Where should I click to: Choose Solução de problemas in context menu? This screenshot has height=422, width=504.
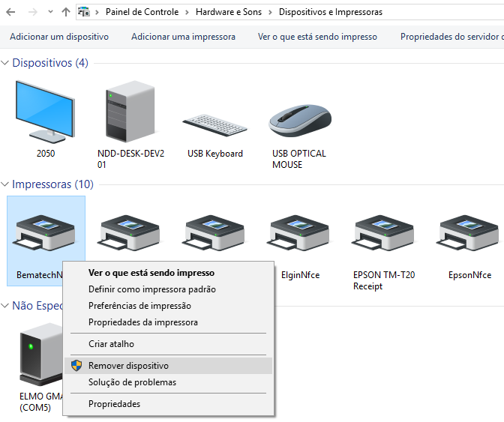click(x=169, y=382)
